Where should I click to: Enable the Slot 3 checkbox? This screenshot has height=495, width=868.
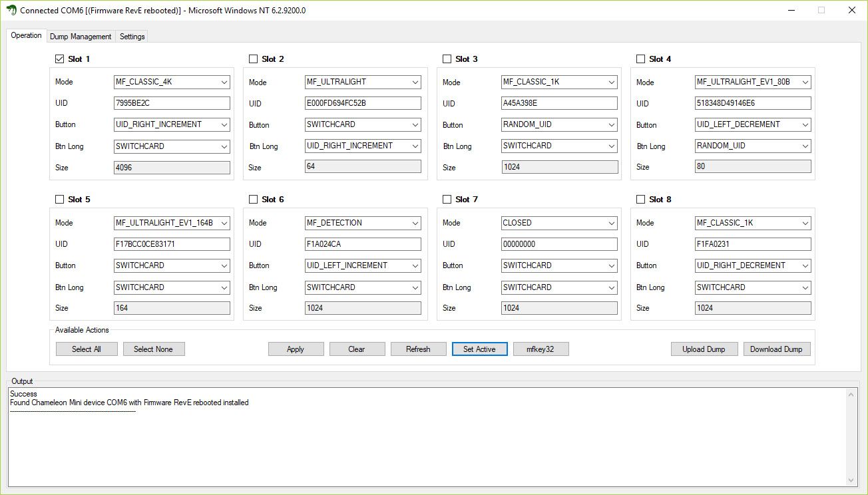coord(447,59)
